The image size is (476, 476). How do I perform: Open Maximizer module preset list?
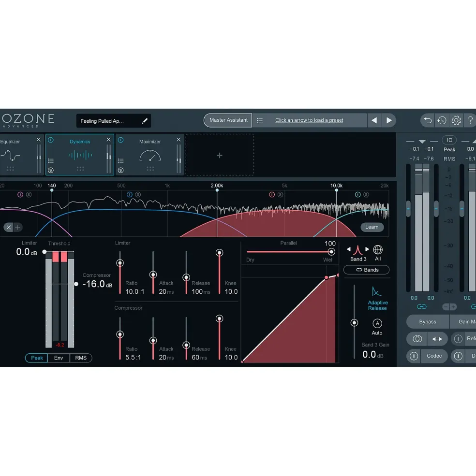point(120,161)
